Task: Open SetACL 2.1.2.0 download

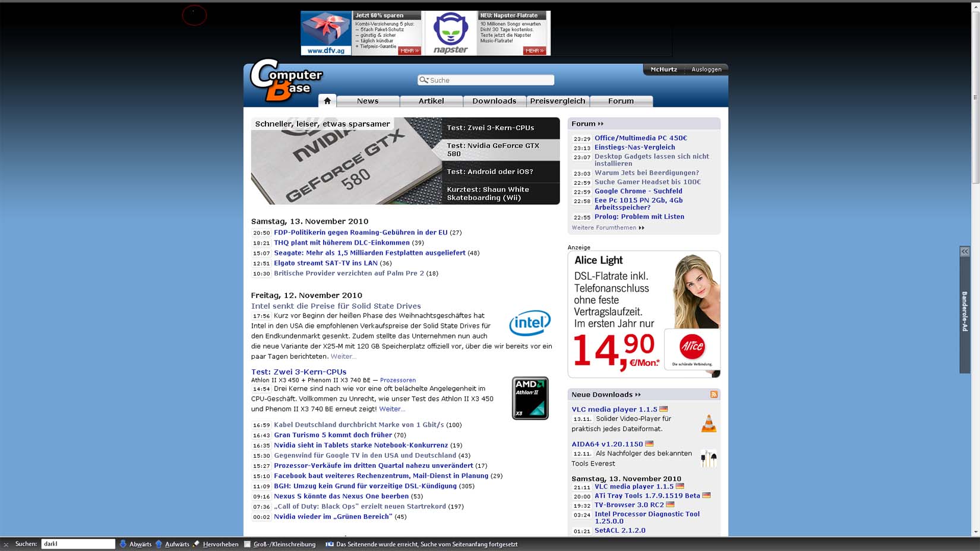Action: click(x=620, y=530)
